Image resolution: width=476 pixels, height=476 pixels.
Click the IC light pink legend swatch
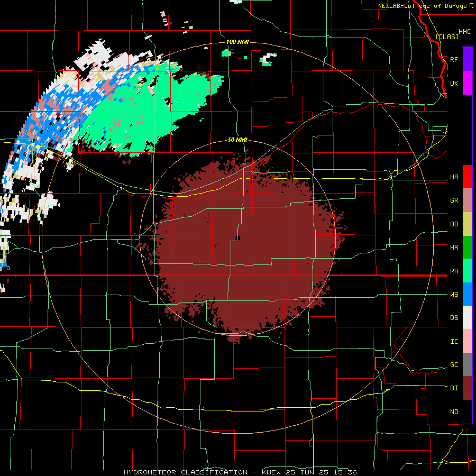point(467,341)
